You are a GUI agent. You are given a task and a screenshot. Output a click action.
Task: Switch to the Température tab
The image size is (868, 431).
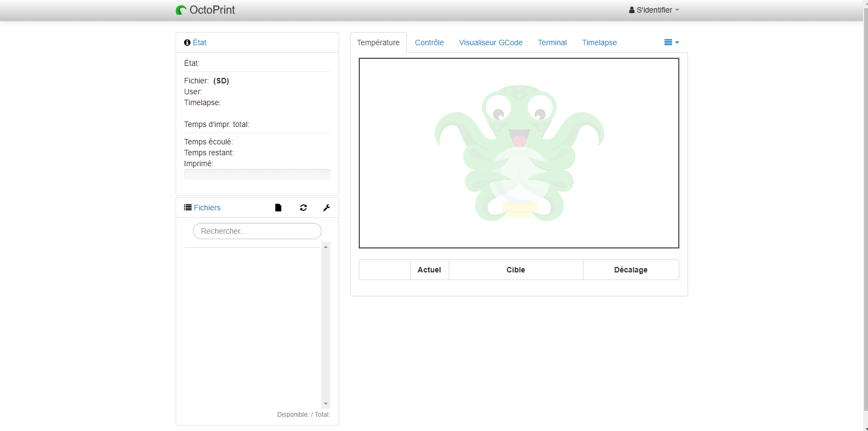(378, 43)
